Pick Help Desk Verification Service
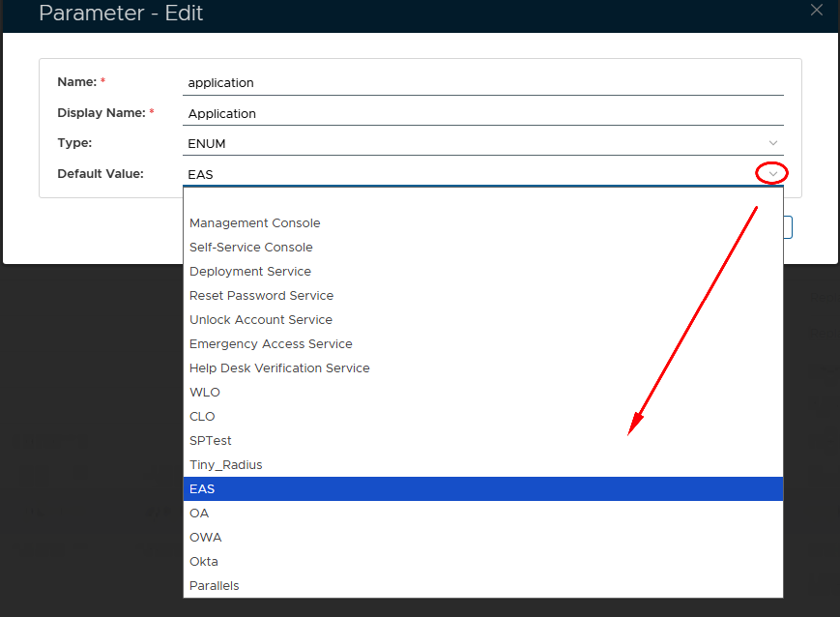 click(x=279, y=368)
